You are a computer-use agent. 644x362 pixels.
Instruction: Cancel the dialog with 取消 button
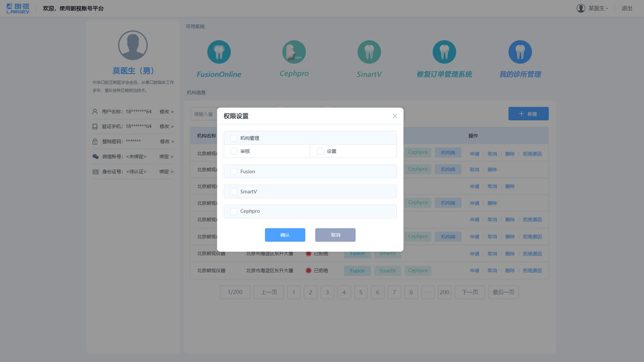(335, 235)
